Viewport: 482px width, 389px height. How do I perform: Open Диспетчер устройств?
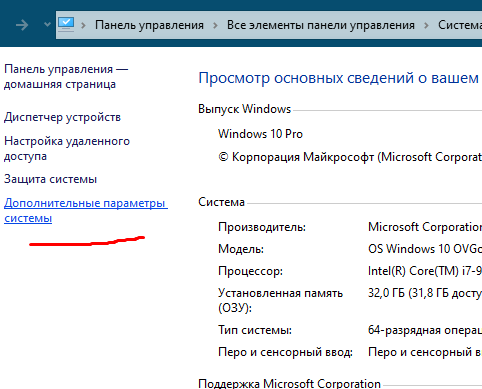pyautogui.click(x=62, y=117)
